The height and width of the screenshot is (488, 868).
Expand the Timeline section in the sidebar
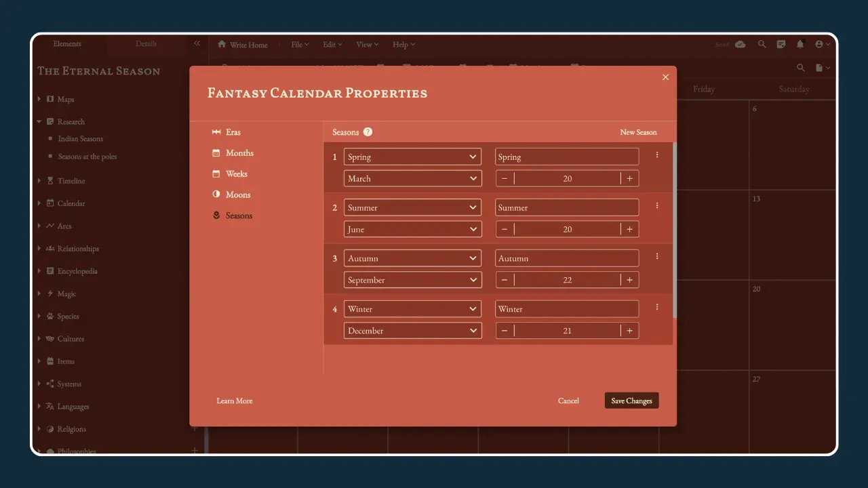39,180
